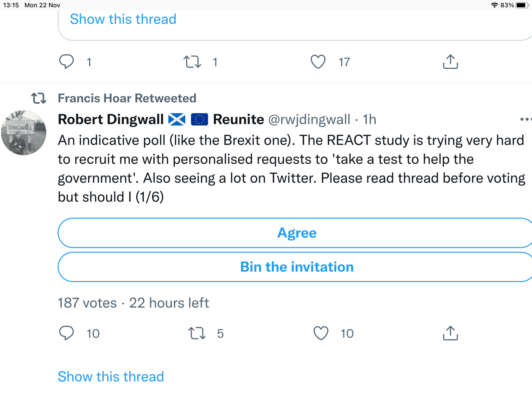This screenshot has height=399, width=532.
Task: Reply to Robert Dingwall's poll tweet
Action: coord(66,333)
